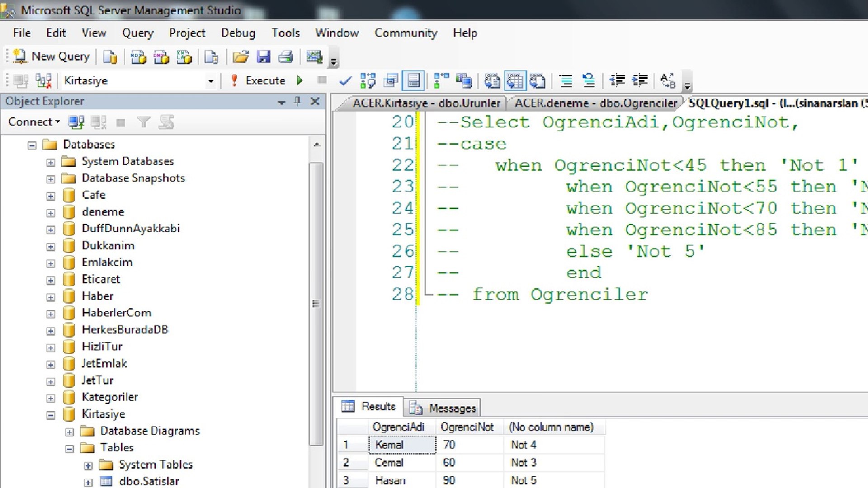The image size is (868, 488).
Task: Click the Comment out selected lines icon
Action: point(566,81)
